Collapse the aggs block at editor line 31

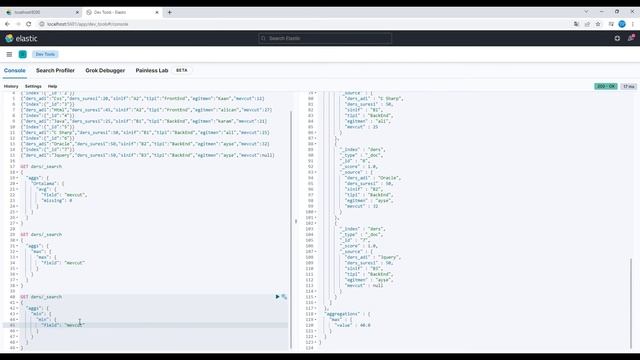[x=17, y=246]
